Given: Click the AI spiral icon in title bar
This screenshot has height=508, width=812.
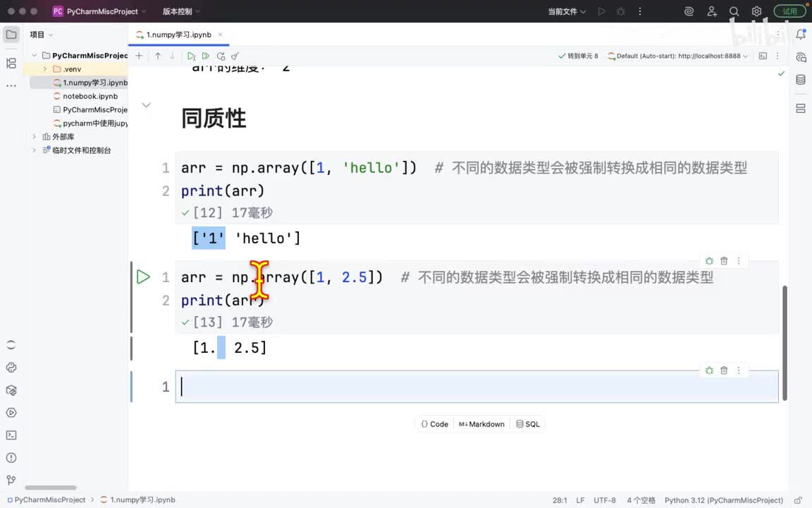Looking at the screenshot, I should [x=689, y=11].
